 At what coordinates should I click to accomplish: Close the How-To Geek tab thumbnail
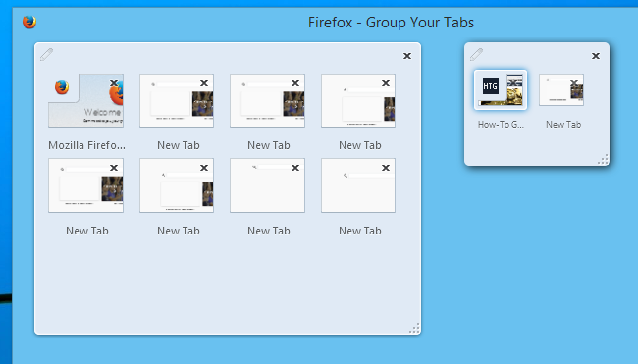[514, 82]
